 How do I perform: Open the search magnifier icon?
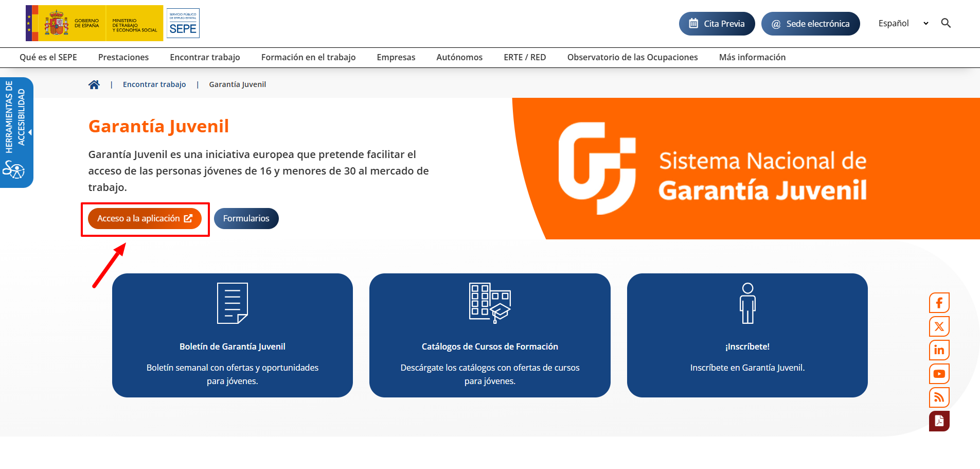pyautogui.click(x=946, y=23)
